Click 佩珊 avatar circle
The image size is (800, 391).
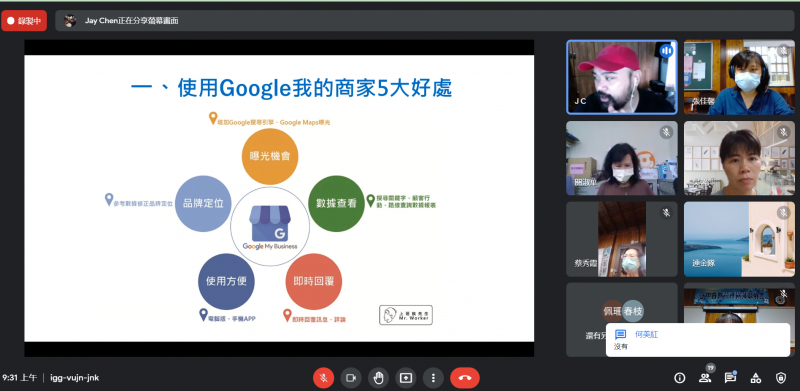pyautogui.click(x=612, y=311)
